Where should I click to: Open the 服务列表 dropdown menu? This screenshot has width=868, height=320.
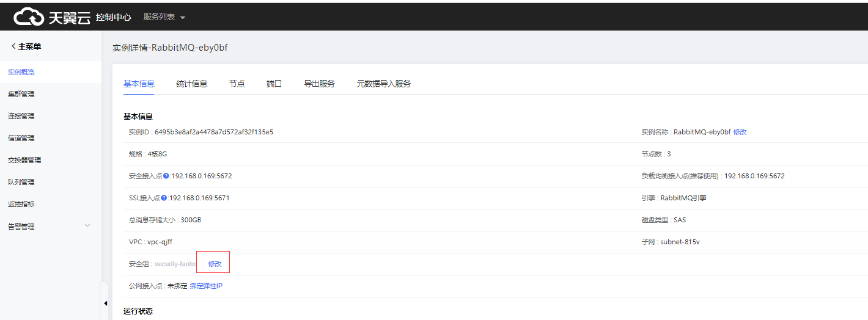[x=164, y=17]
